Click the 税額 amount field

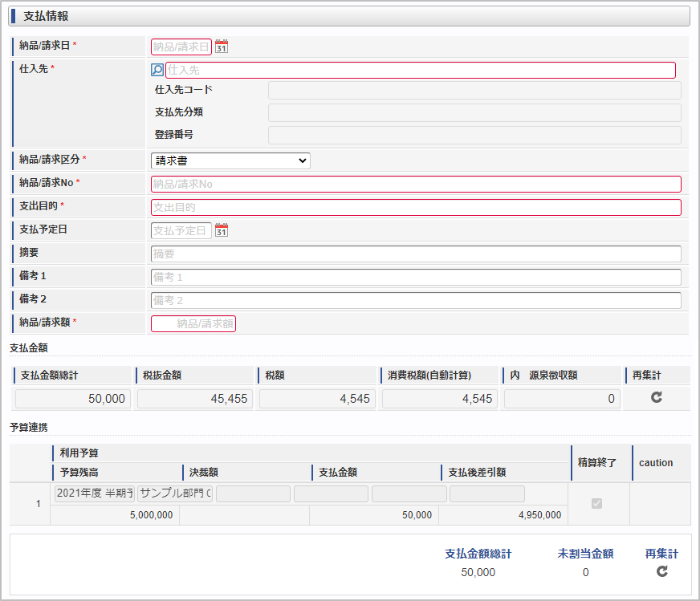316,399
